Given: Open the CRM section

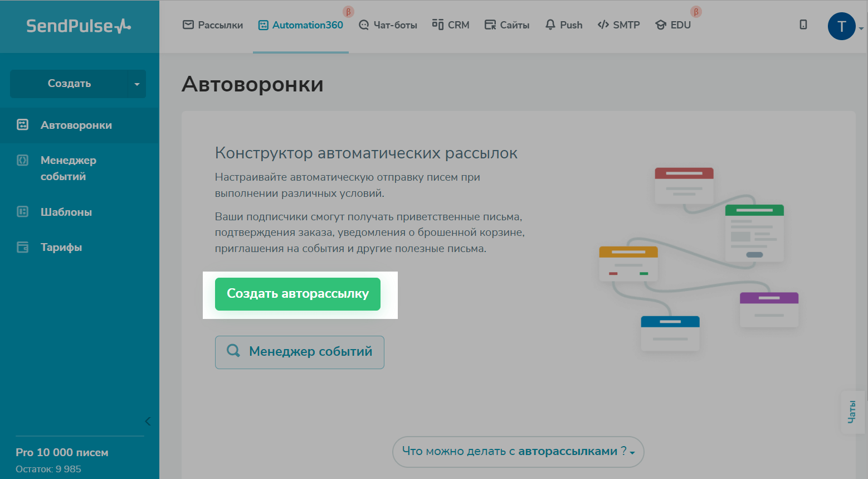Looking at the screenshot, I should pos(451,25).
